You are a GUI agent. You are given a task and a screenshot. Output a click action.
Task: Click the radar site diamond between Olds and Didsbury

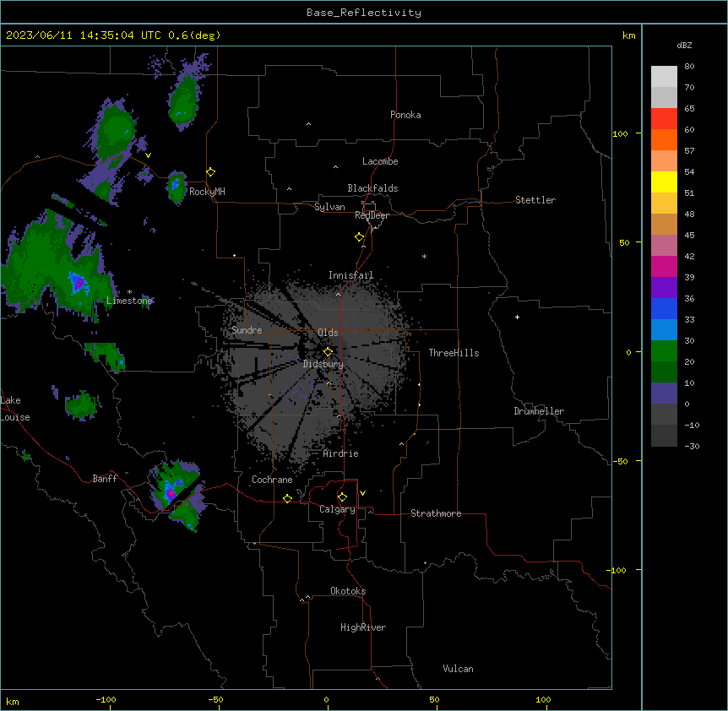pyautogui.click(x=328, y=351)
